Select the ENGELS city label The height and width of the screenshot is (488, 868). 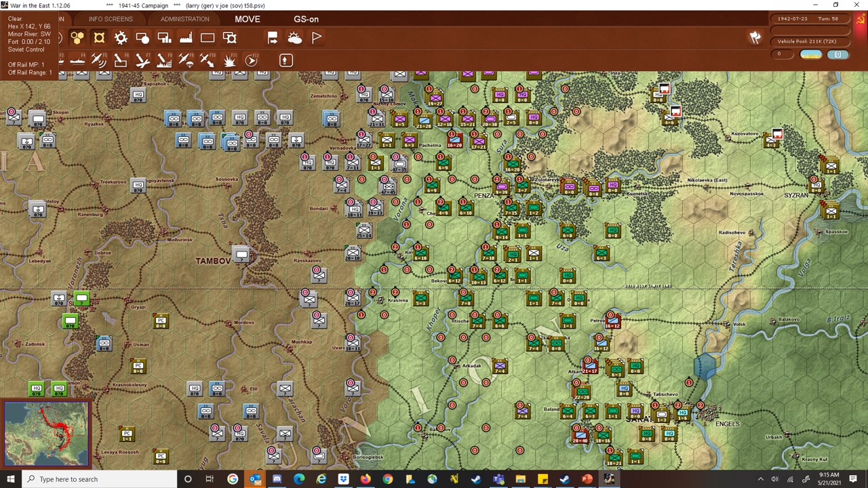728,424
